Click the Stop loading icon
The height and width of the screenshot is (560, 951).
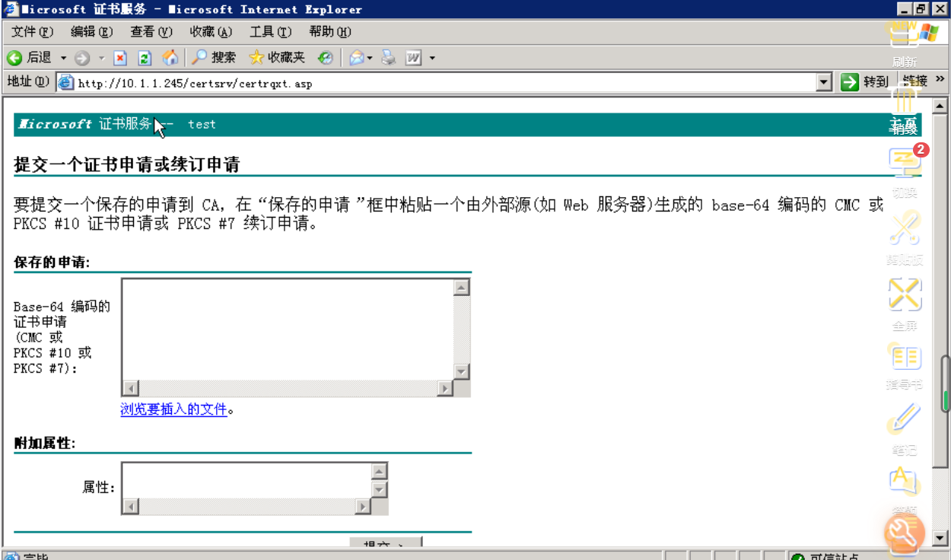(120, 58)
